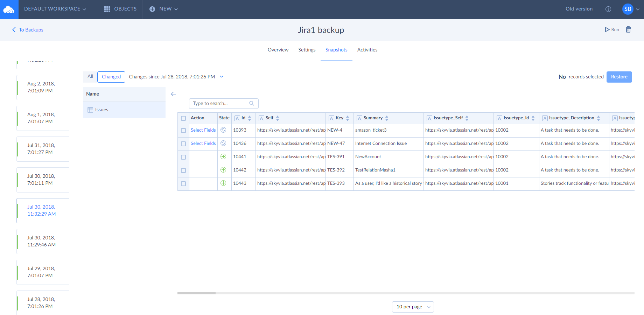Select the Jul 31, 2018 7:01:27 PM snapshot
This screenshot has height=315, width=644.
pyautogui.click(x=43, y=149)
